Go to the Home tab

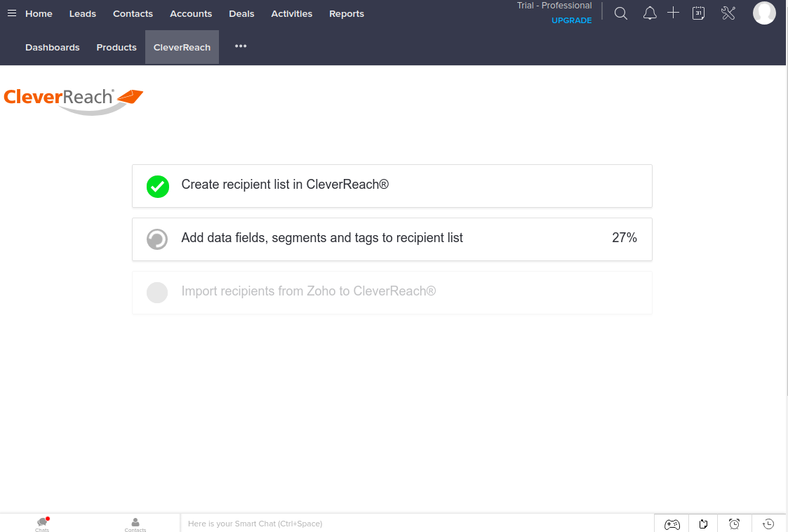39,13
